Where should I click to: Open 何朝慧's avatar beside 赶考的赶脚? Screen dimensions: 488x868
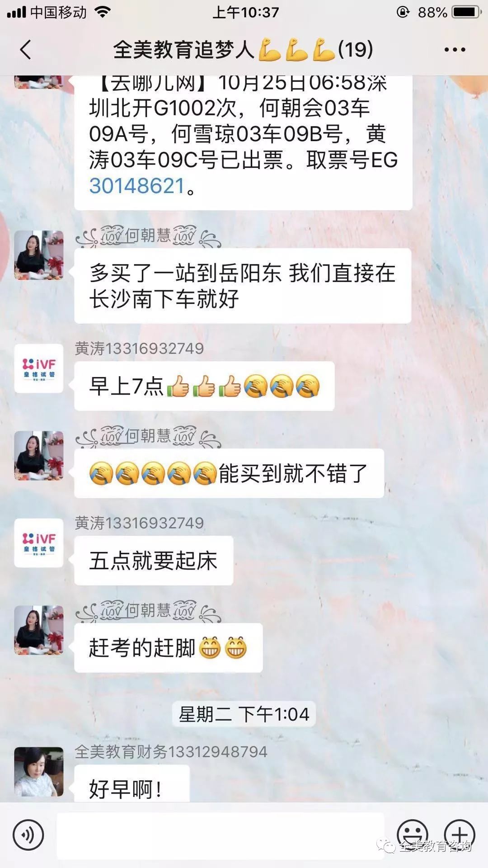[39, 630]
